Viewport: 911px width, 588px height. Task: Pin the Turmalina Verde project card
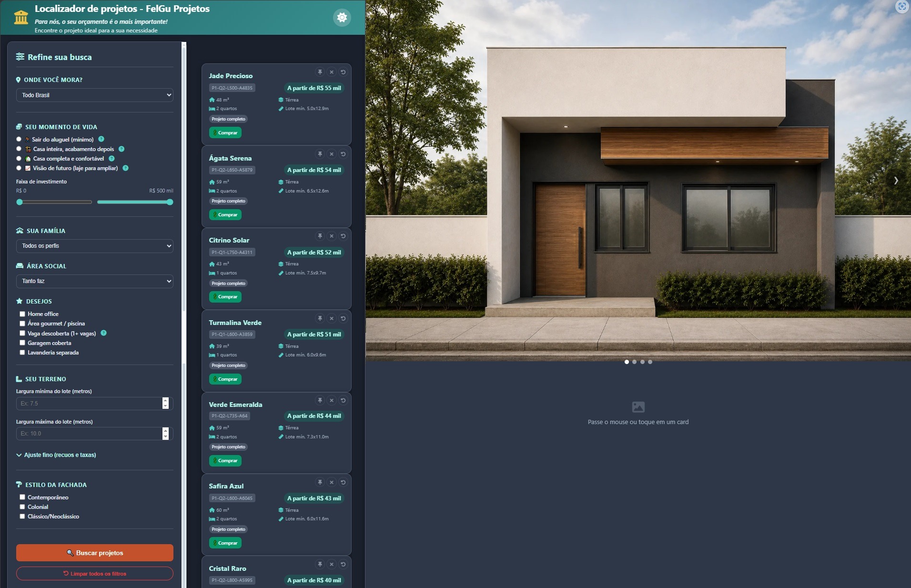(x=320, y=318)
